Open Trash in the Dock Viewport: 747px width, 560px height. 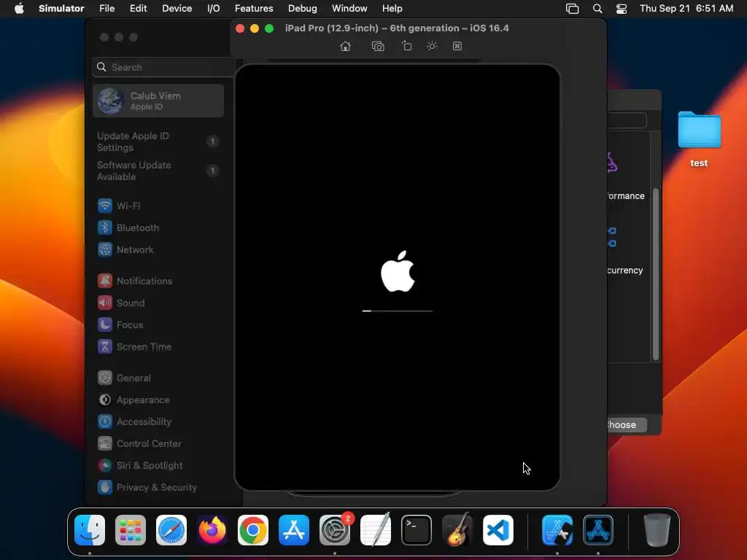point(657,530)
